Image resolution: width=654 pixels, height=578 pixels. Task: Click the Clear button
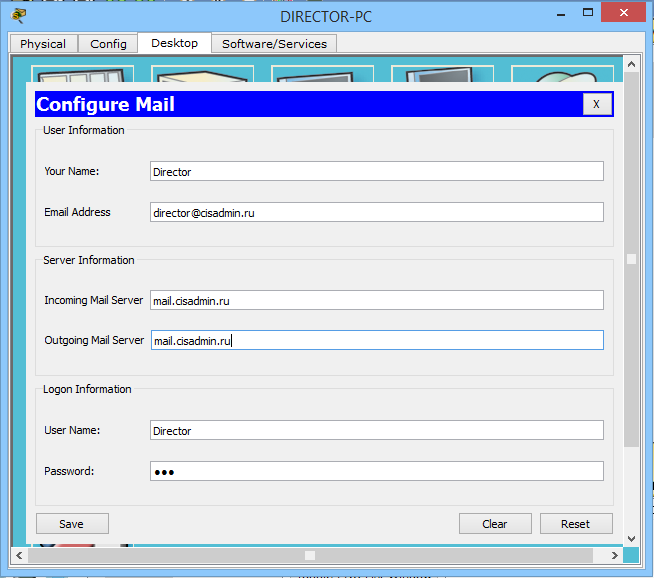495,524
